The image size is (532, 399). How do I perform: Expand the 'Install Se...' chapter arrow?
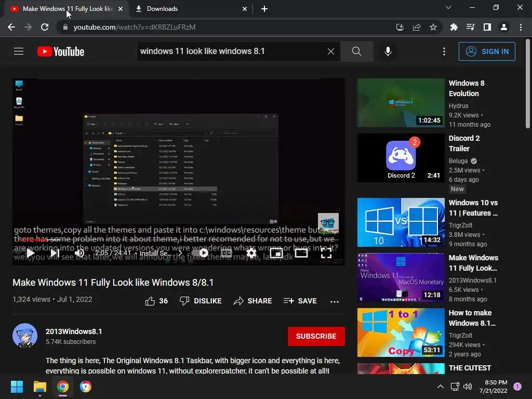coord(180,253)
